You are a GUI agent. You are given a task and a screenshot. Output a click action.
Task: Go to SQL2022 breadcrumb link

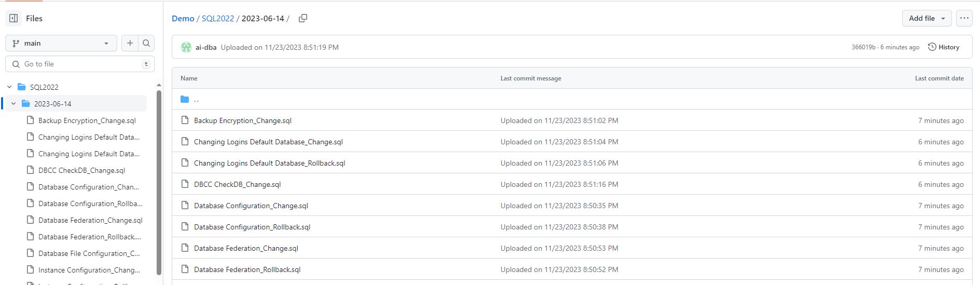click(217, 18)
